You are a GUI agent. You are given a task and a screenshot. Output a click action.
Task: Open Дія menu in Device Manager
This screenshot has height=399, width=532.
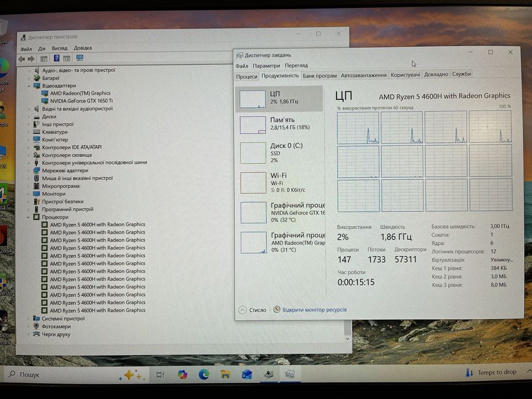point(42,48)
